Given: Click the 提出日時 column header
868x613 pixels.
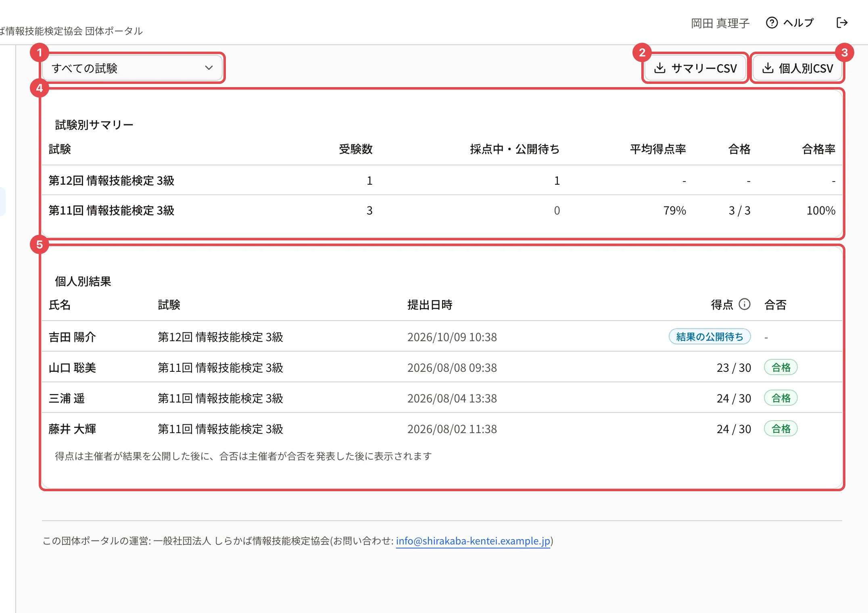Looking at the screenshot, I should 430,305.
